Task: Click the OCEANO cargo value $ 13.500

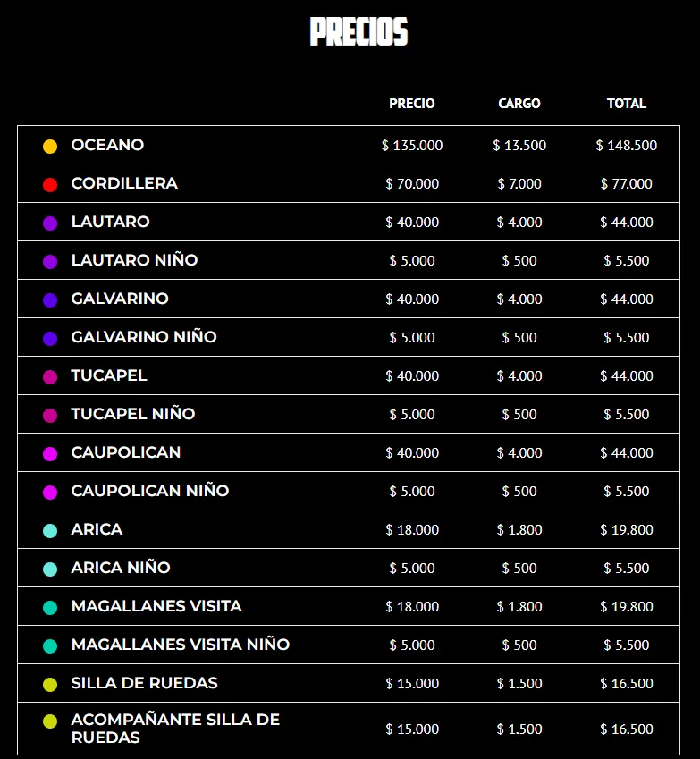Action: (519, 146)
